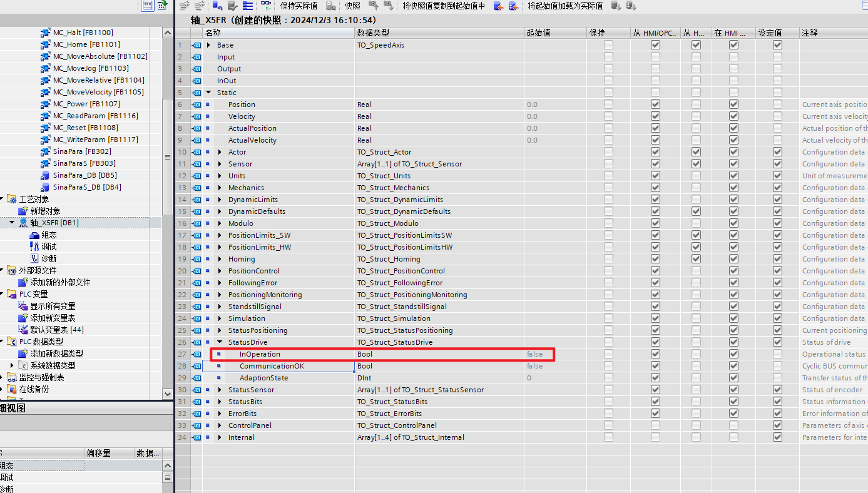Click the monitor all glasses icon in toolbar
This screenshot has height=493, width=868.
[266, 6]
